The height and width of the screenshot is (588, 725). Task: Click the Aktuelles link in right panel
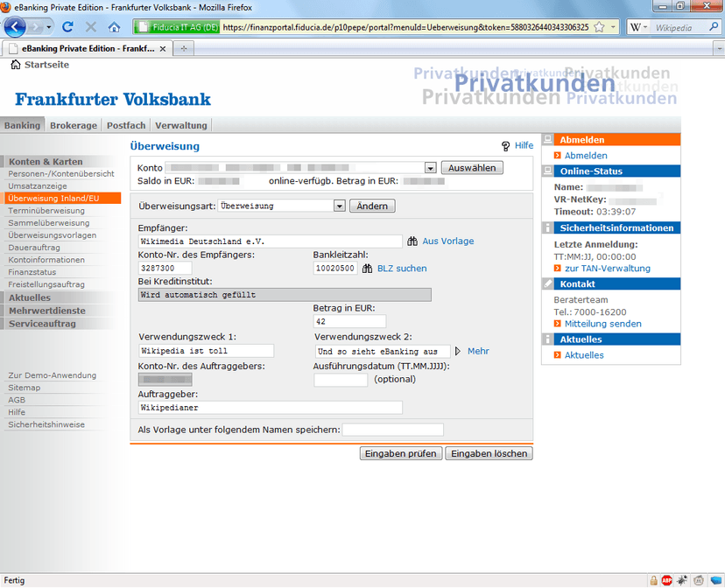click(584, 355)
